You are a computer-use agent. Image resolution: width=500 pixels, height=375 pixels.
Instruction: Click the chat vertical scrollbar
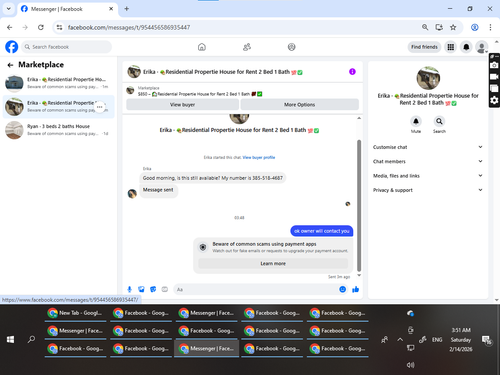pyautogui.click(x=359, y=205)
